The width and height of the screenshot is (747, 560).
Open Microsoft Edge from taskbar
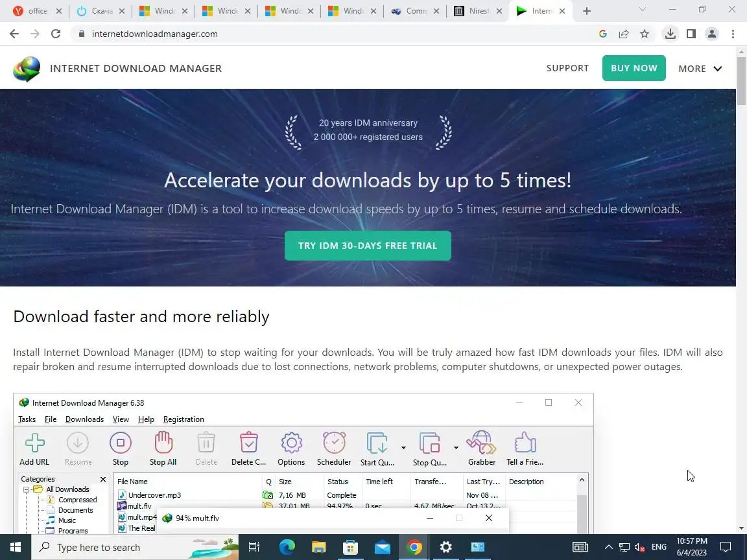(x=287, y=547)
